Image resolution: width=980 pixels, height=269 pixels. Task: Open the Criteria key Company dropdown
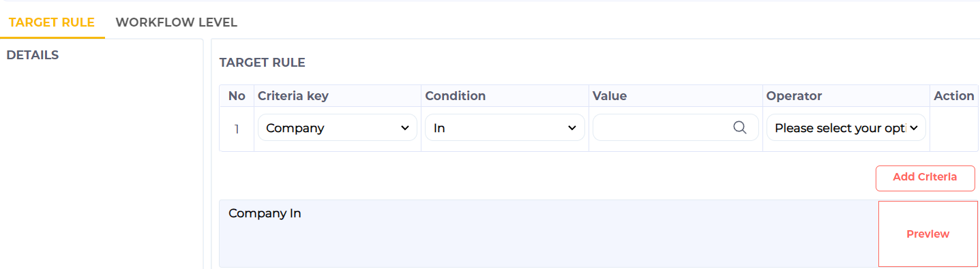tap(338, 127)
